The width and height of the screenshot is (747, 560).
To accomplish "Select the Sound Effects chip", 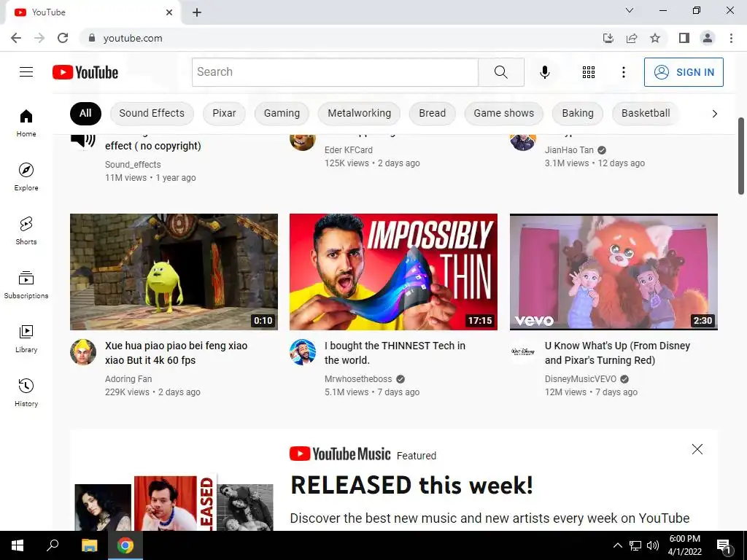I will 152,113.
